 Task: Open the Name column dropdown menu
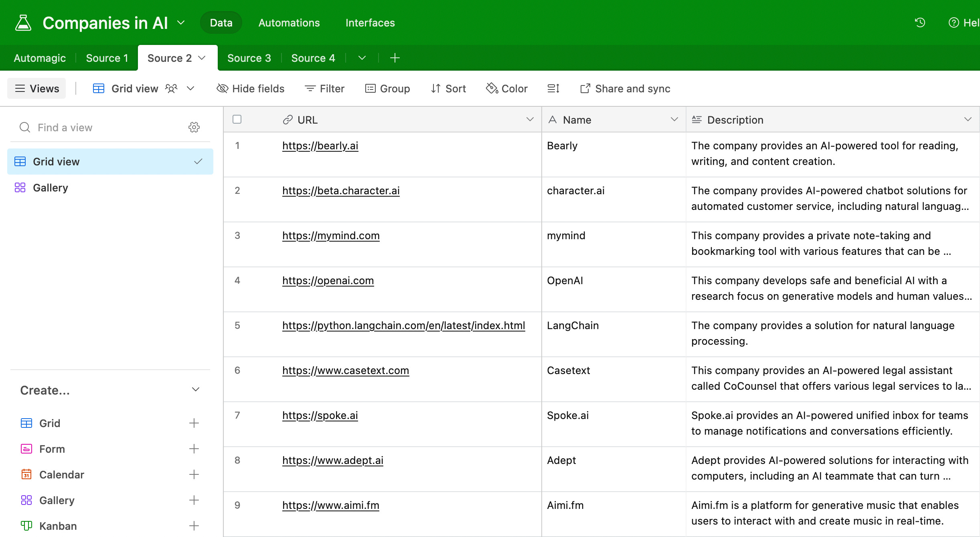point(674,119)
